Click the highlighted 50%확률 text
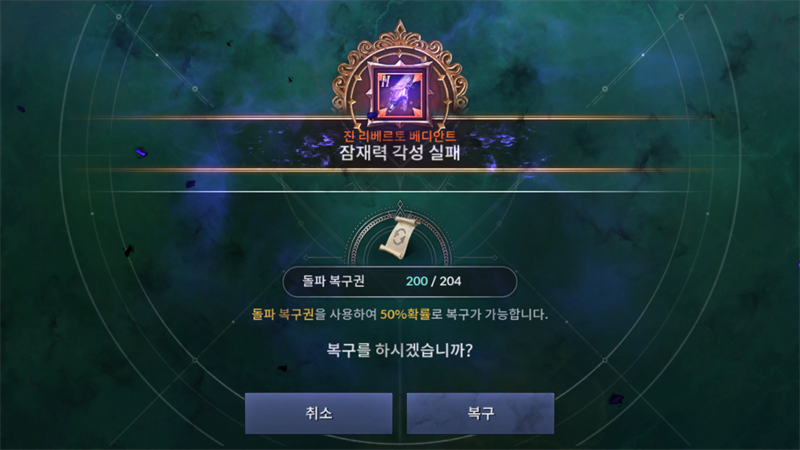The image size is (800, 450). point(405,314)
